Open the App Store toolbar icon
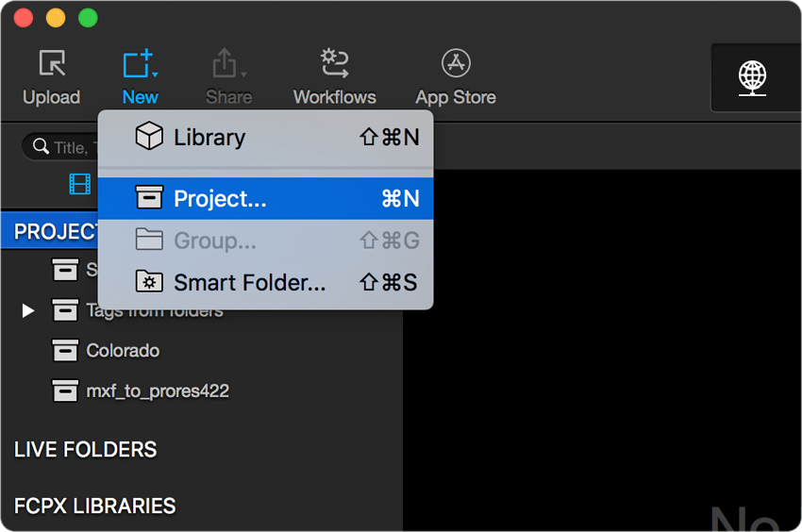This screenshot has height=532, width=802. click(x=456, y=76)
